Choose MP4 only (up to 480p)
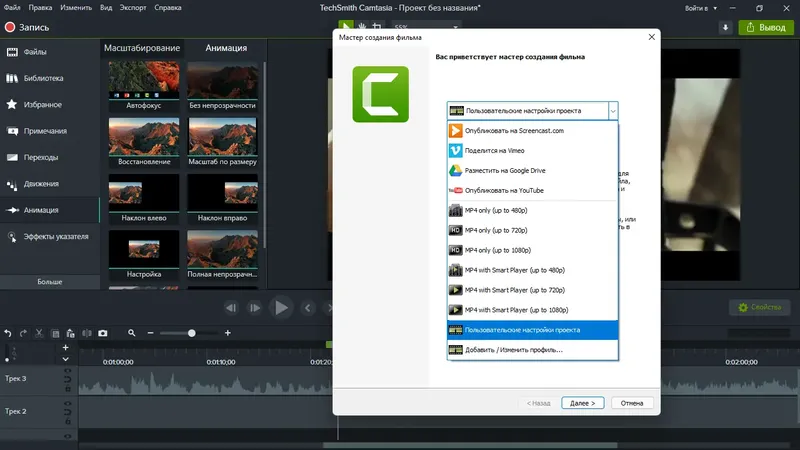Screen dimensions: 800x450 coord(532,210)
